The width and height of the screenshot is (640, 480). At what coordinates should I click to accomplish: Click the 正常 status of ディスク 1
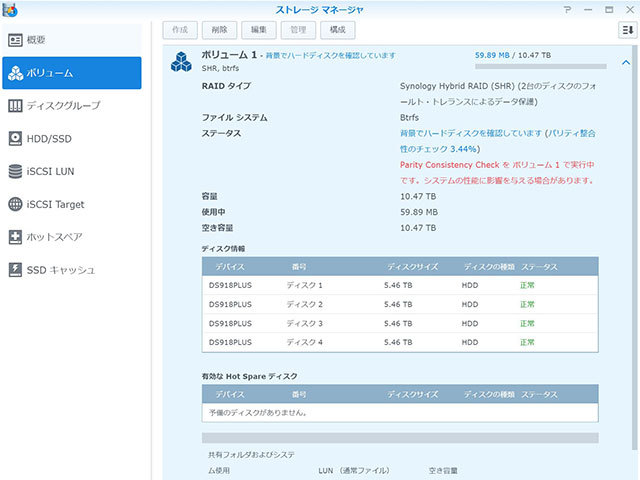pyautogui.click(x=527, y=285)
